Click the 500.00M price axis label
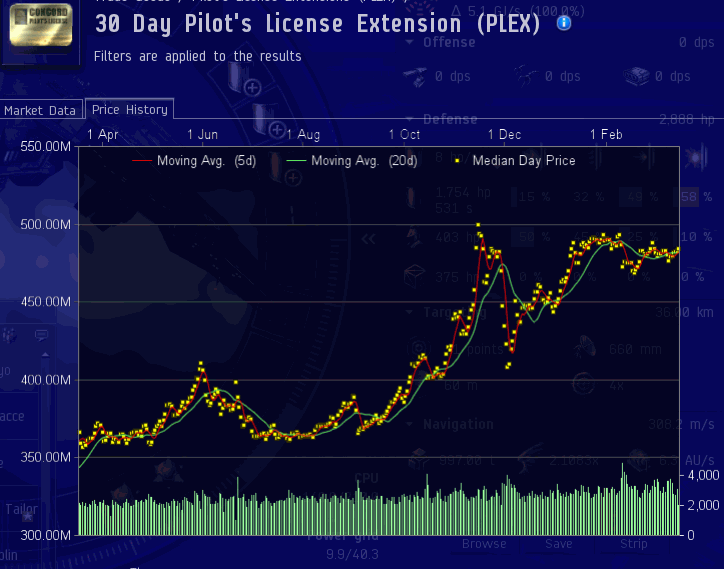The height and width of the screenshot is (569, 724). click(x=46, y=224)
